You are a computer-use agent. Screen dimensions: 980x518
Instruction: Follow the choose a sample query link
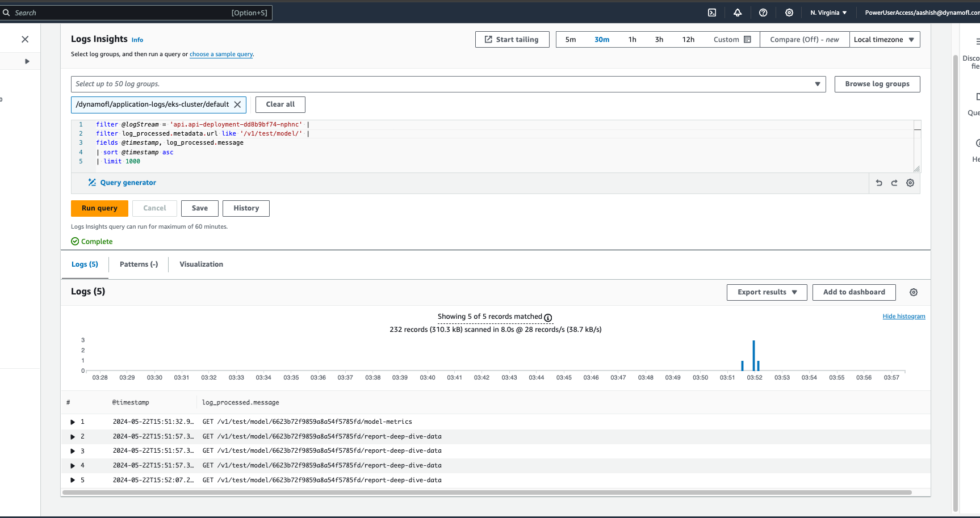221,54
